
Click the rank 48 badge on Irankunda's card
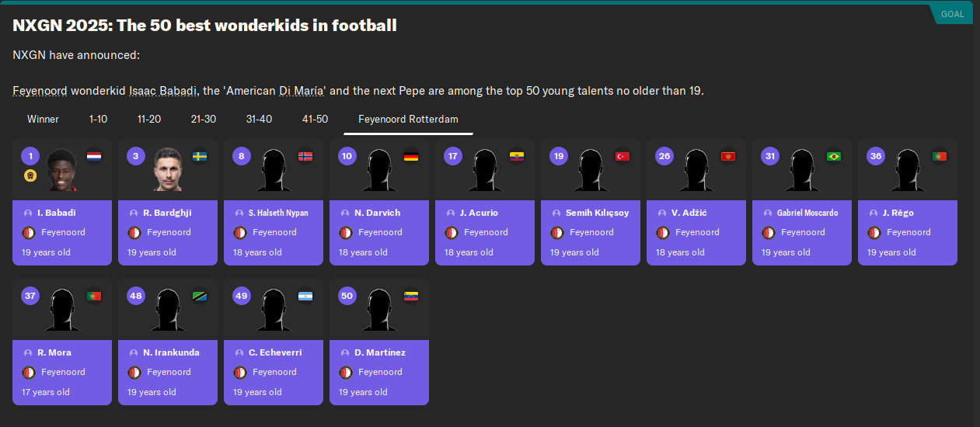136,296
